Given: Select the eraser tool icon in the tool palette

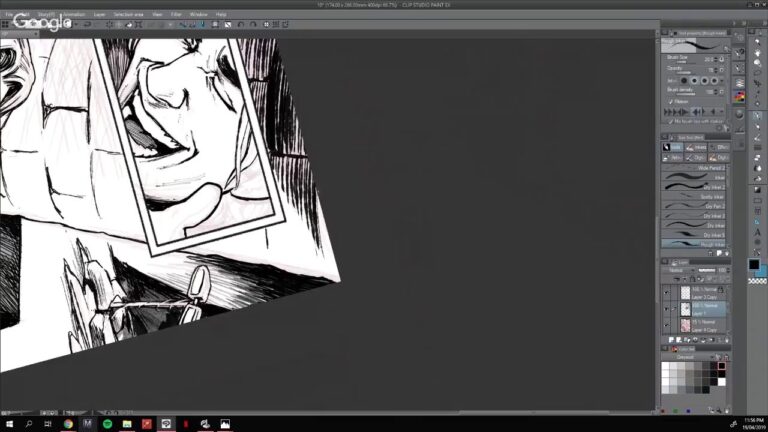Looking at the screenshot, I should (757, 158).
